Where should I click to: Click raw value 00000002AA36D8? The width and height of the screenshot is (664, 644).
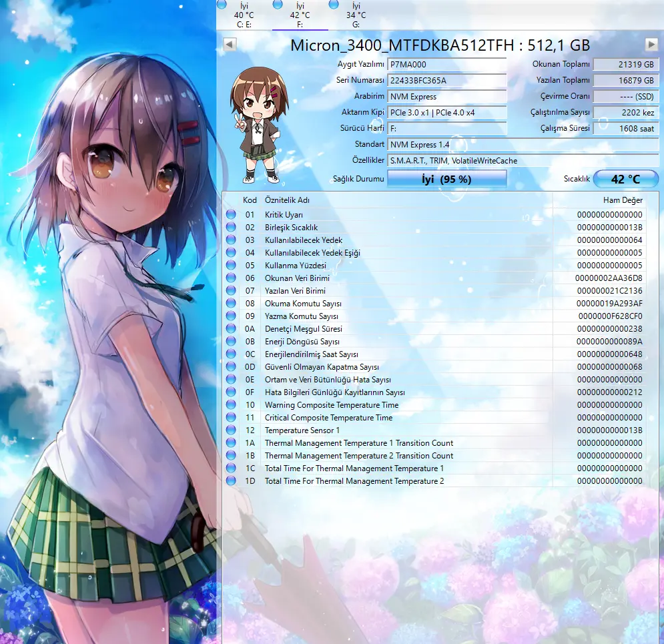click(609, 278)
